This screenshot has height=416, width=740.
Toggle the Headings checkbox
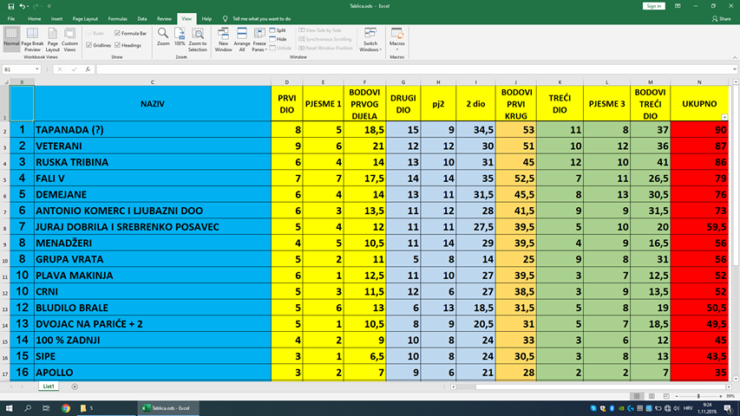click(x=118, y=45)
